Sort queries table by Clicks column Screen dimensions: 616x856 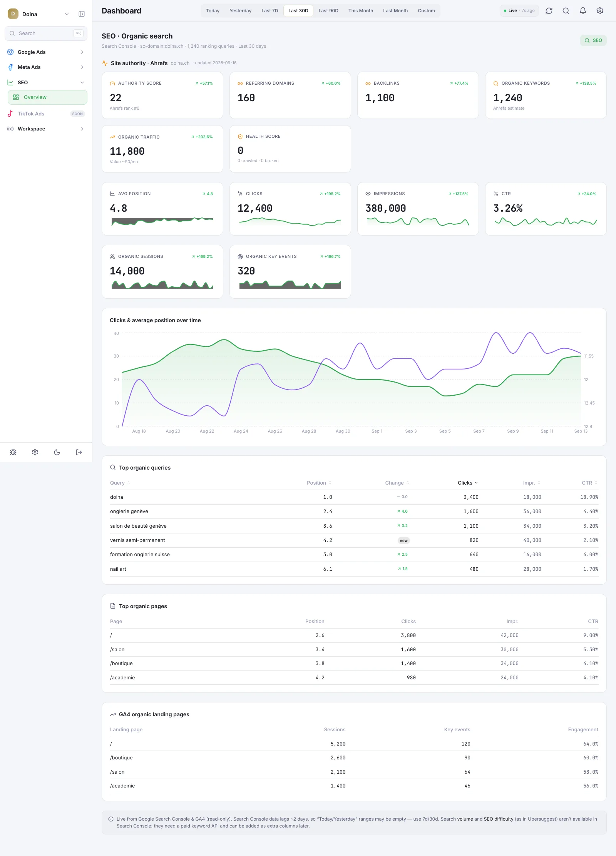468,483
